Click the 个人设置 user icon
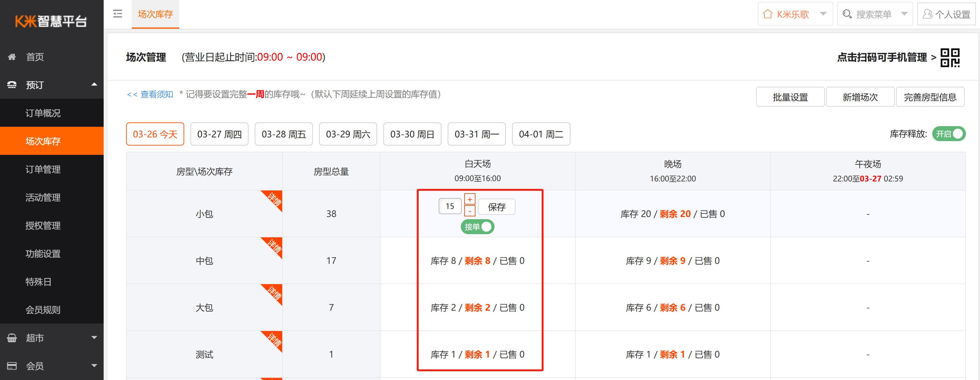This screenshot has height=380, width=980. [928, 14]
